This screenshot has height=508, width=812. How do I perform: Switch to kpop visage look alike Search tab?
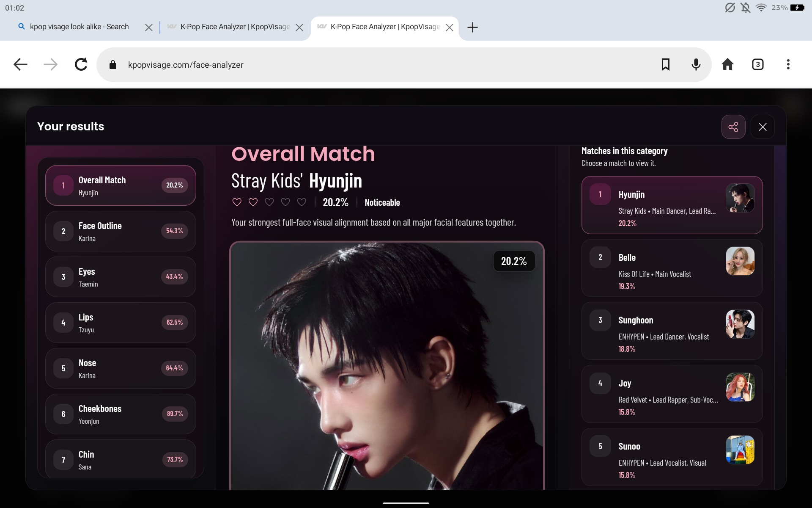tap(79, 27)
